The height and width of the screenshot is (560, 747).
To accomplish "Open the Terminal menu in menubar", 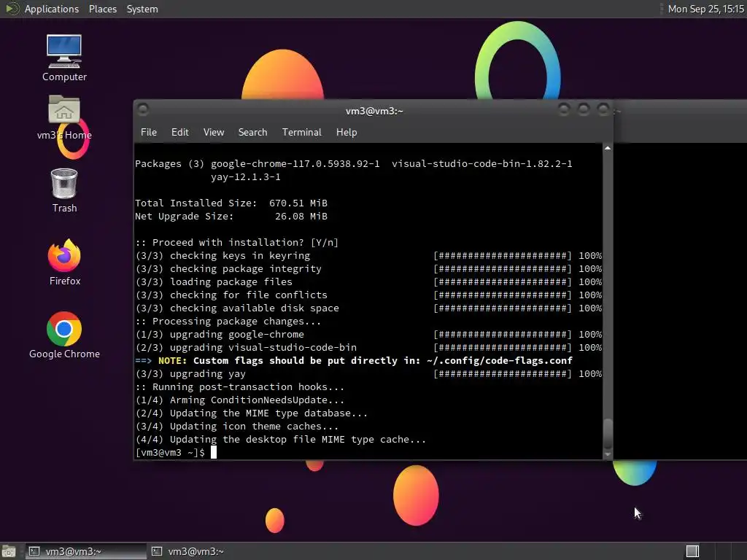I will 301,133.
